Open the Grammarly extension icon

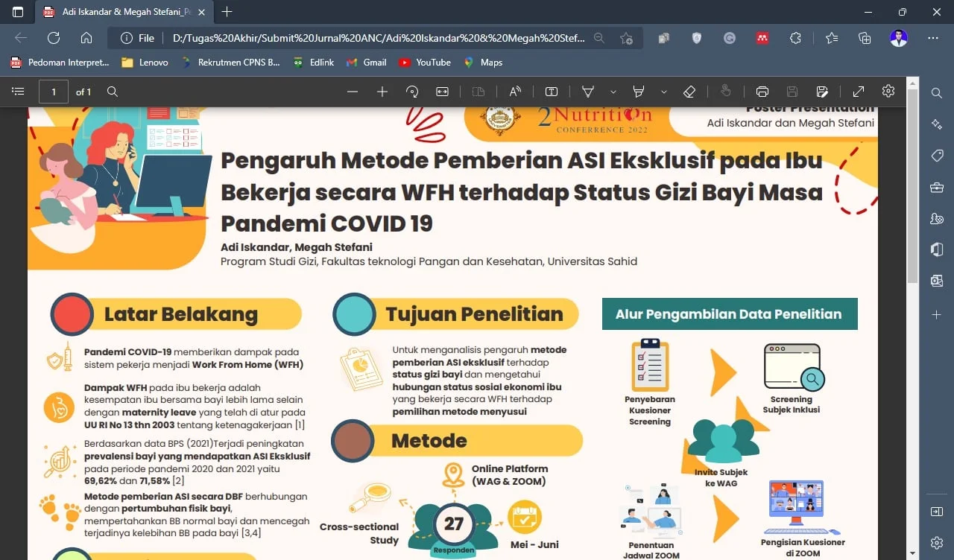point(730,38)
